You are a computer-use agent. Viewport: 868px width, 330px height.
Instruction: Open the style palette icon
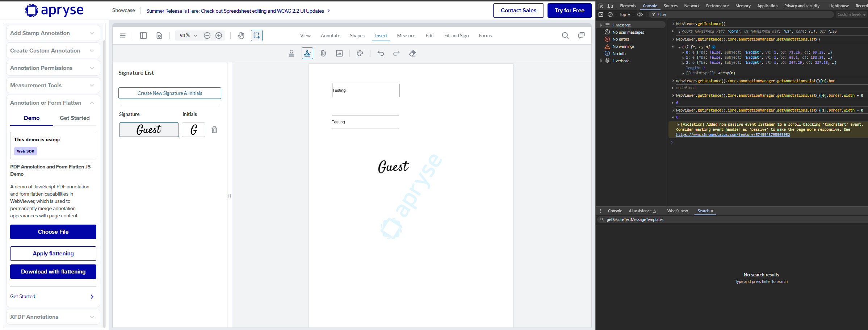point(360,54)
